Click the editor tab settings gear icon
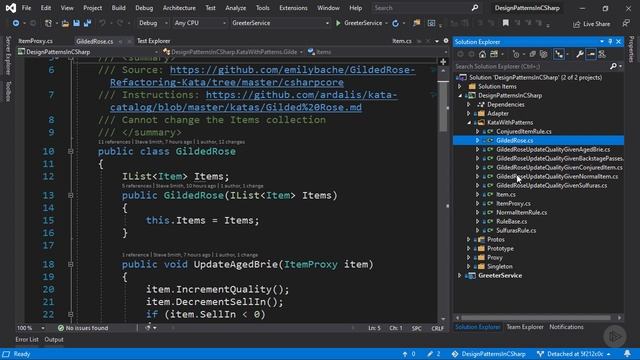 446,41
